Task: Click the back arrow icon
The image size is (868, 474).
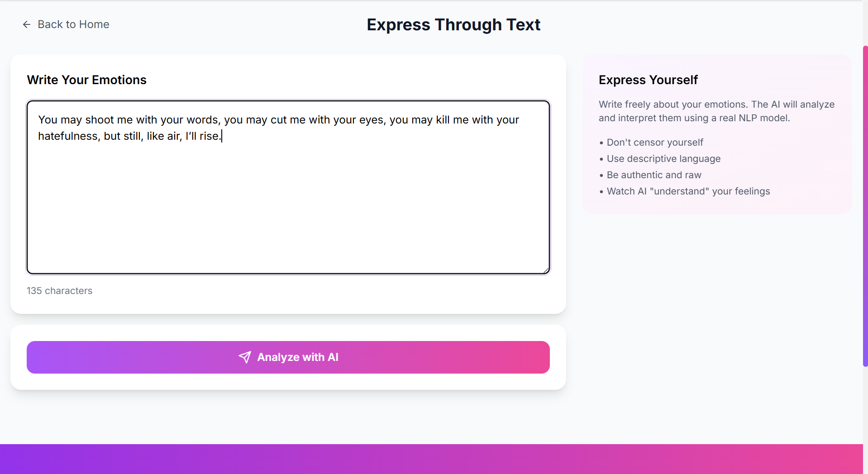Action: (27, 24)
